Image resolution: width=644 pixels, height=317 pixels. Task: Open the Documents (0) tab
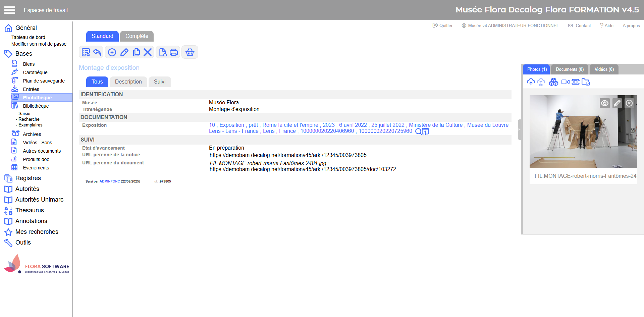tap(569, 69)
